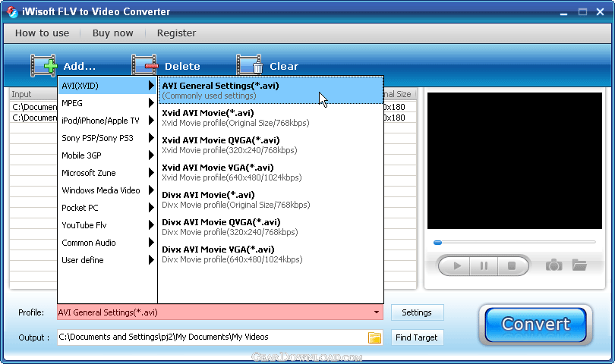
Task: Expand AVI(XVID) submenu arrow
Action: pos(151,86)
